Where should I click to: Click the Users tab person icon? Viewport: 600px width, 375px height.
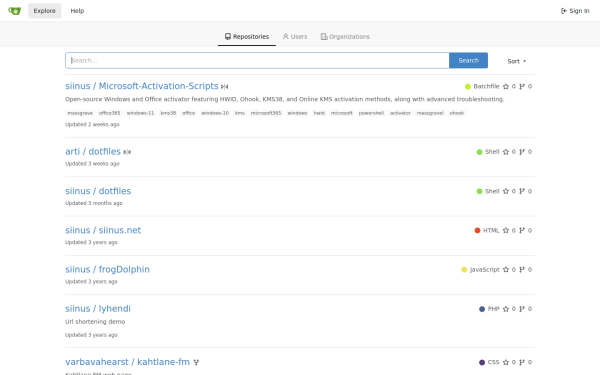pyautogui.click(x=285, y=36)
